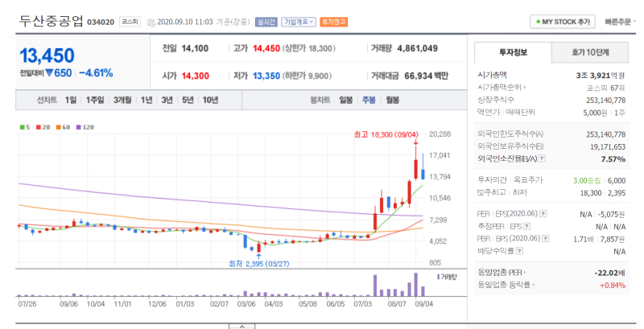The image size is (644, 329).
Task: Click the 외국인한도주식수(A) label
Action: point(510,134)
